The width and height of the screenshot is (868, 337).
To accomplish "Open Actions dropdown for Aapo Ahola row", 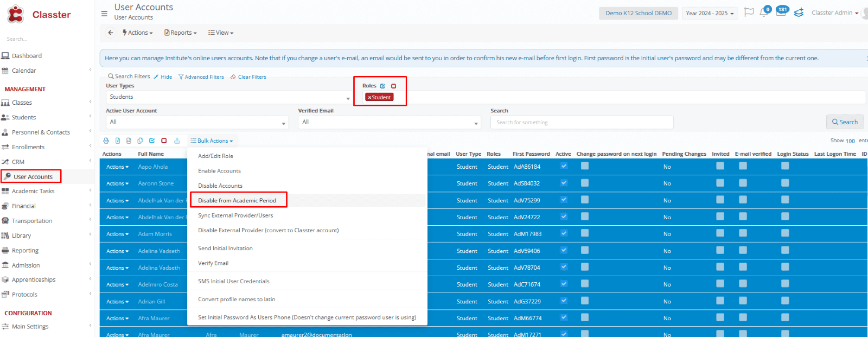I will pyautogui.click(x=117, y=167).
